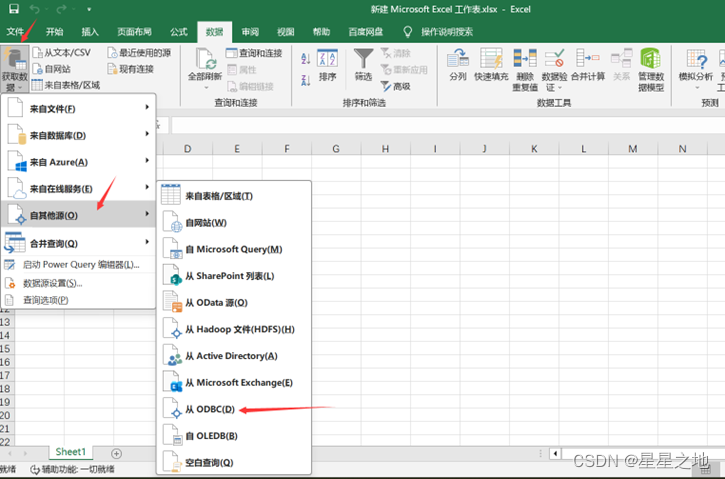Click sort ascending A-Z icon
The height and width of the screenshot is (479, 725).
[x=305, y=59]
